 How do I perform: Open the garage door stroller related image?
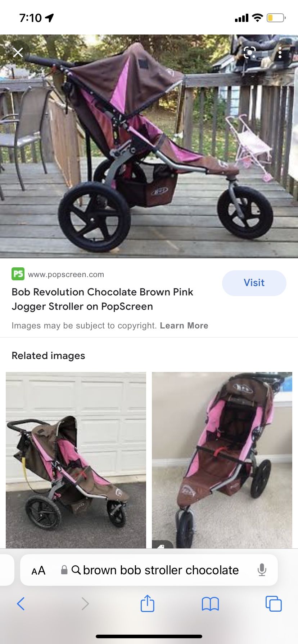coord(76,460)
